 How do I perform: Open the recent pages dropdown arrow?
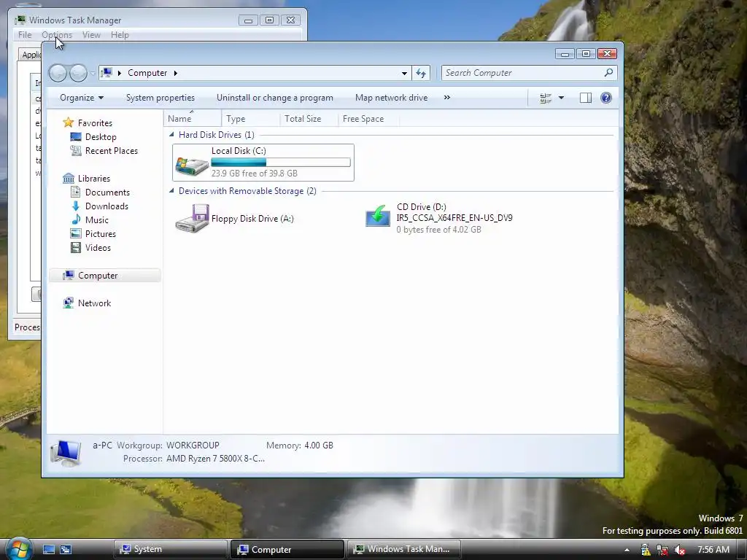tap(93, 74)
